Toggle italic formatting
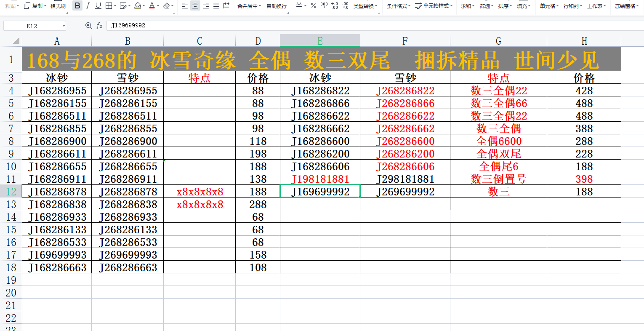The width and height of the screenshot is (644, 331). [88, 6]
